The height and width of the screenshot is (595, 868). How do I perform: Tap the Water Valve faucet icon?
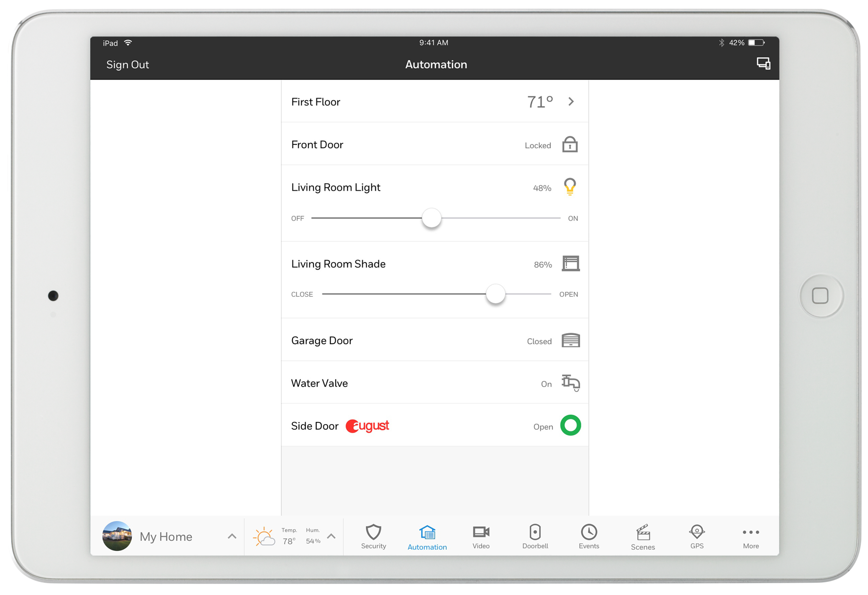point(570,383)
